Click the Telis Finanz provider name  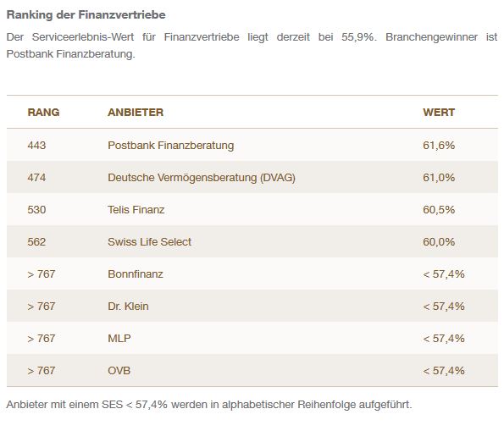[136, 209]
